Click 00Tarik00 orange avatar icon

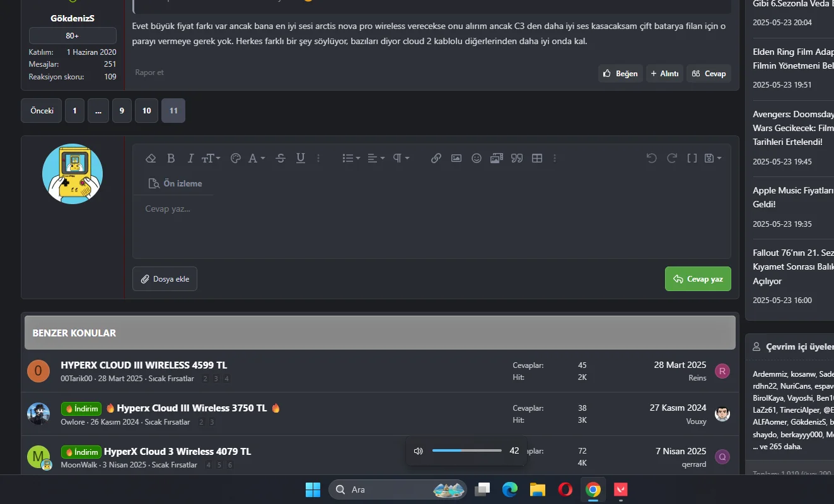38,370
